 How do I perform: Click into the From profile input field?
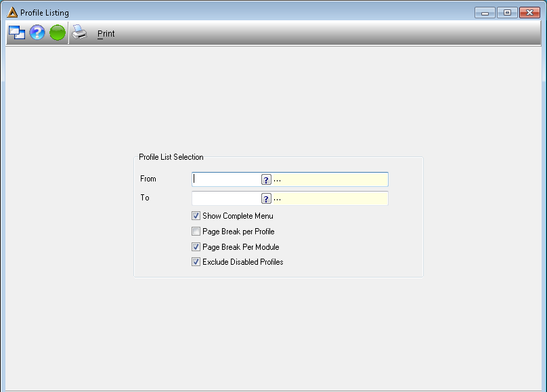[227, 179]
